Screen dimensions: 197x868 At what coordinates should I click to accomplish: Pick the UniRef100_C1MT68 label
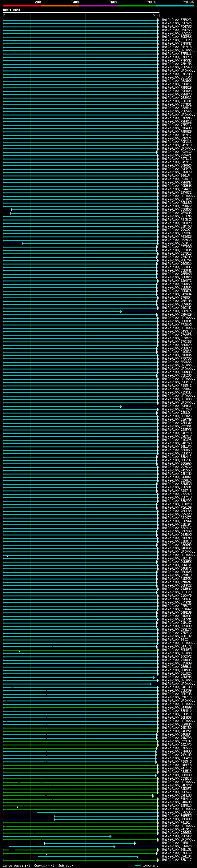pos(176,226)
